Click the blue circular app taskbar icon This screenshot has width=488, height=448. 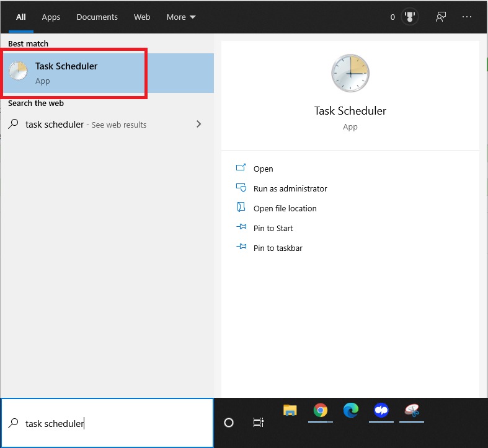[381, 410]
